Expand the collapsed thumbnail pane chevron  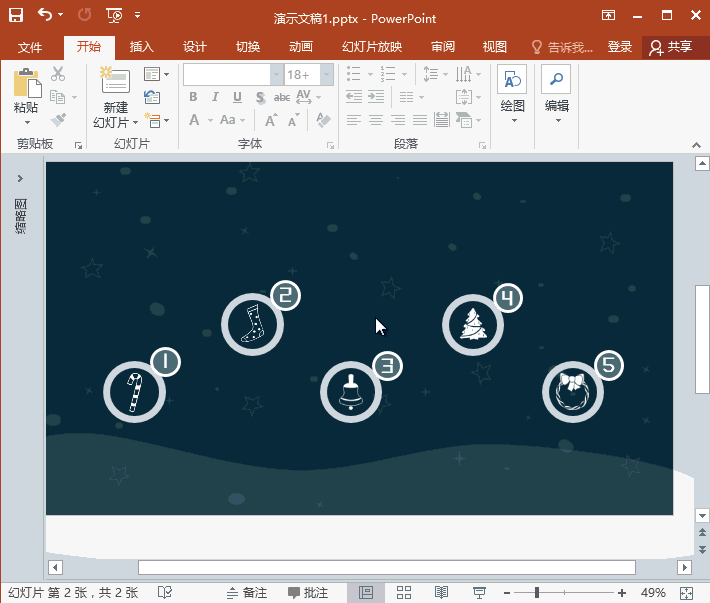pyautogui.click(x=20, y=178)
